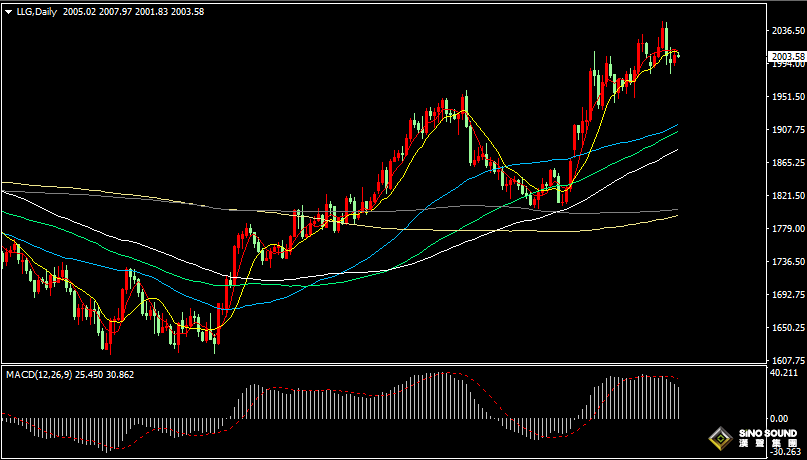This screenshot has height=460, width=807.
Task: Click the MACD(12,26,9) indicator label
Action: point(41,374)
